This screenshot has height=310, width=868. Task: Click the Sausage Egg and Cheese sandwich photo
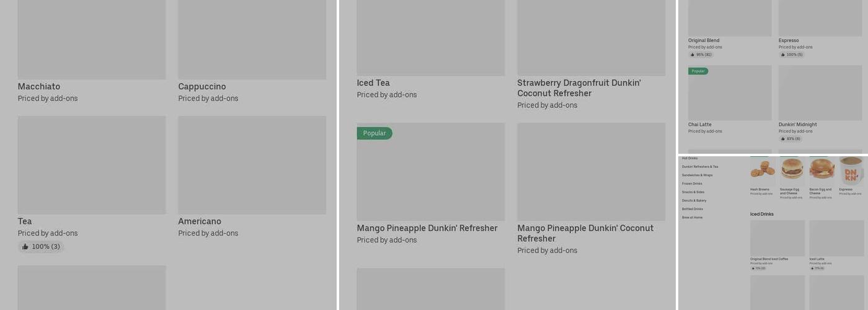click(x=792, y=169)
